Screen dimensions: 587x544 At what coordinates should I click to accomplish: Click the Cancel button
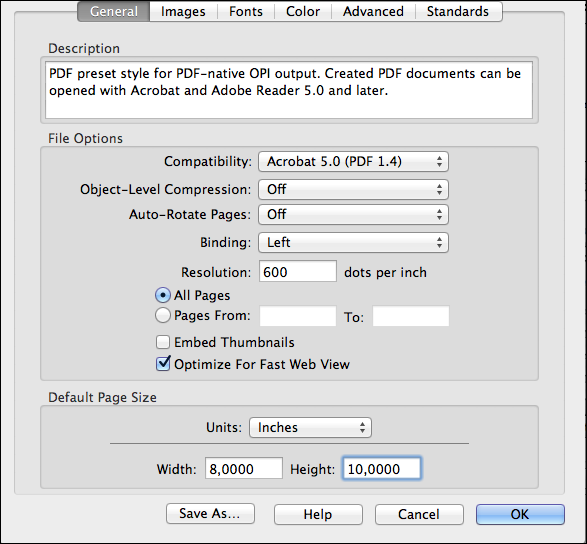[x=419, y=514]
